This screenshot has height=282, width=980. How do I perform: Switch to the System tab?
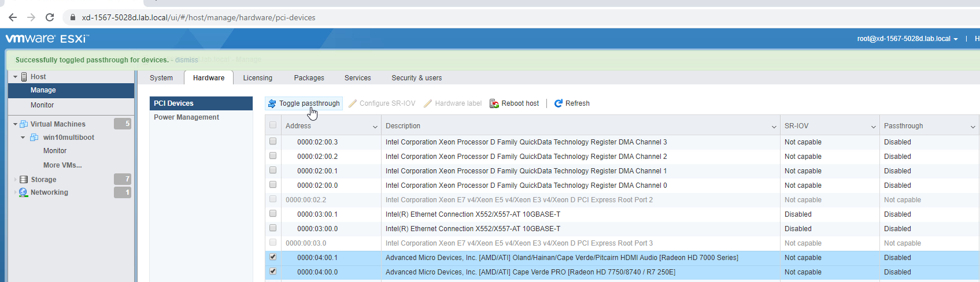click(161, 78)
